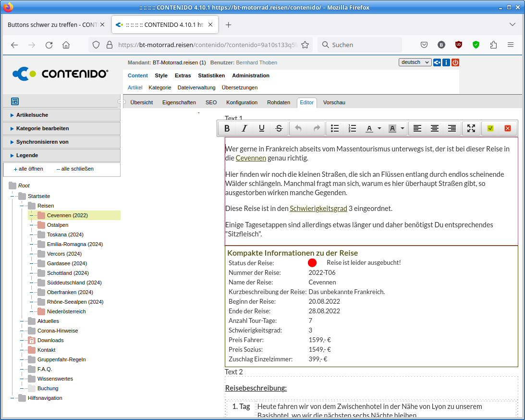Open the language dropdown showing deutsch
Image resolution: width=525 pixels, height=420 pixels.
point(415,62)
